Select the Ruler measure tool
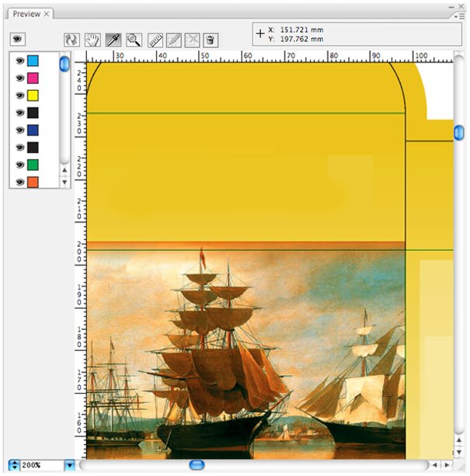This screenshot has width=470, height=476. 155,40
